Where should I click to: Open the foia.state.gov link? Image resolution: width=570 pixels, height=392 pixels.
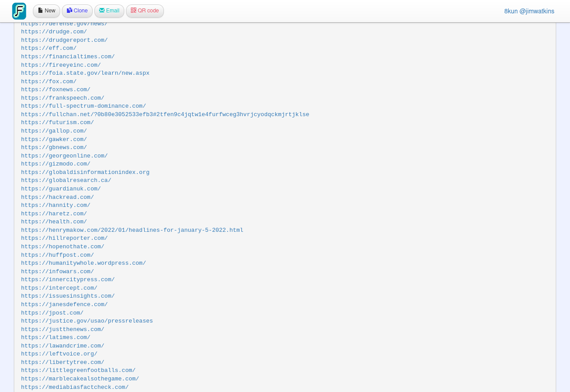click(85, 73)
